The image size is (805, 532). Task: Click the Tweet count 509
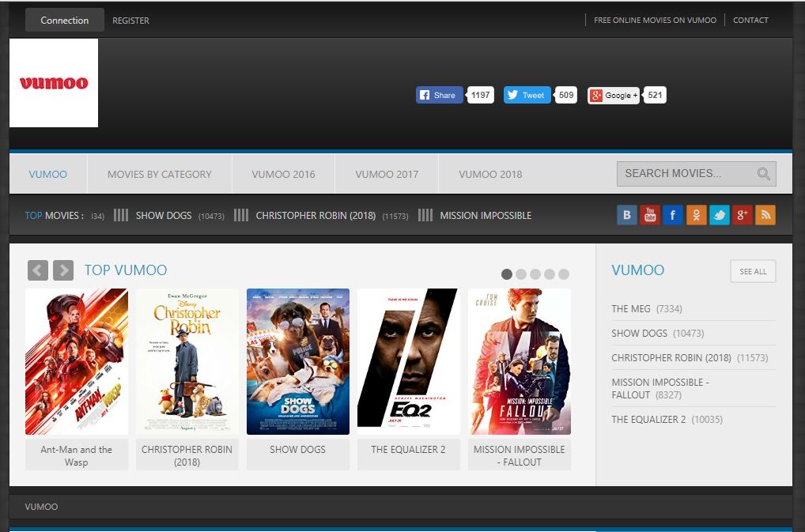pyautogui.click(x=566, y=95)
